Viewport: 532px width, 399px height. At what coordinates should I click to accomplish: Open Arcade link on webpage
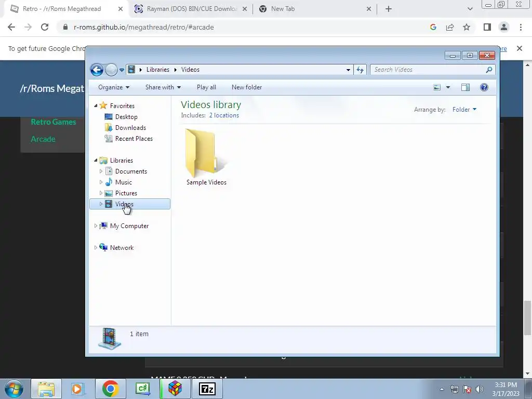(43, 139)
